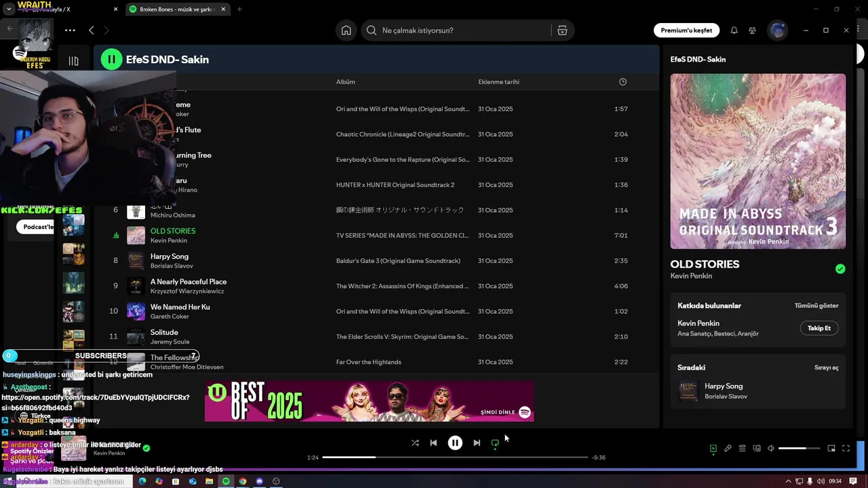Image resolution: width=868 pixels, height=488 pixels.
Task: Open a new browser tab with plus
Action: pos(239,9)
